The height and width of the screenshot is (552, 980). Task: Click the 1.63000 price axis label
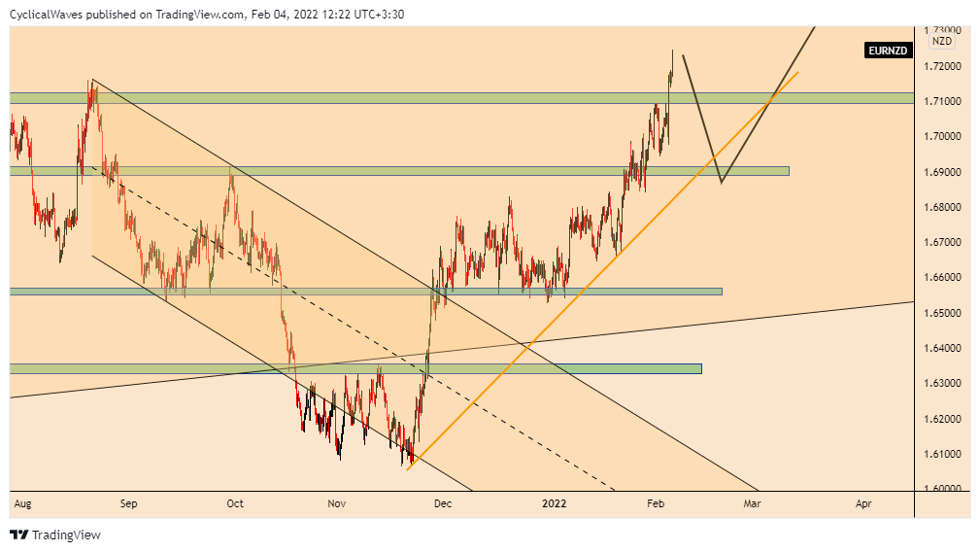pyautogui.click(x=942, y=383)
